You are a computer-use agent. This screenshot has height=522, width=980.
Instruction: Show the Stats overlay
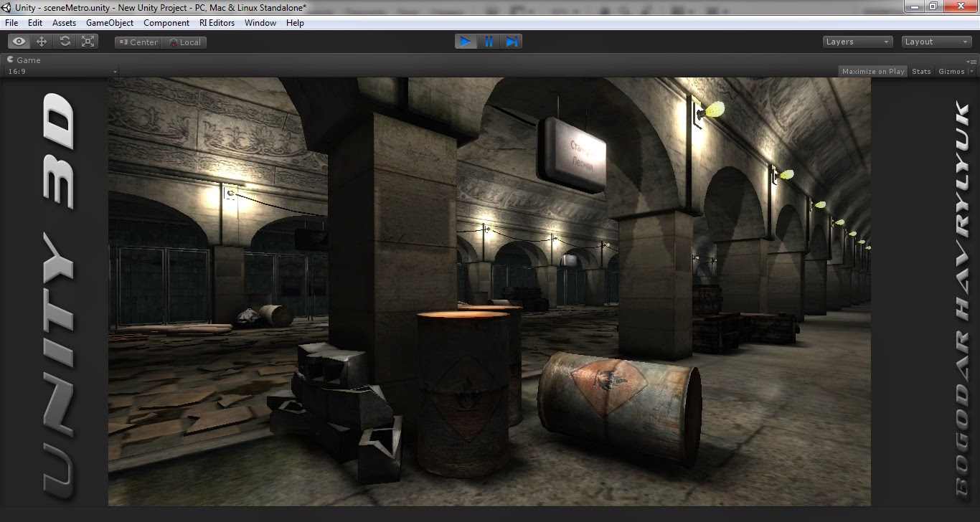point(921,71)
